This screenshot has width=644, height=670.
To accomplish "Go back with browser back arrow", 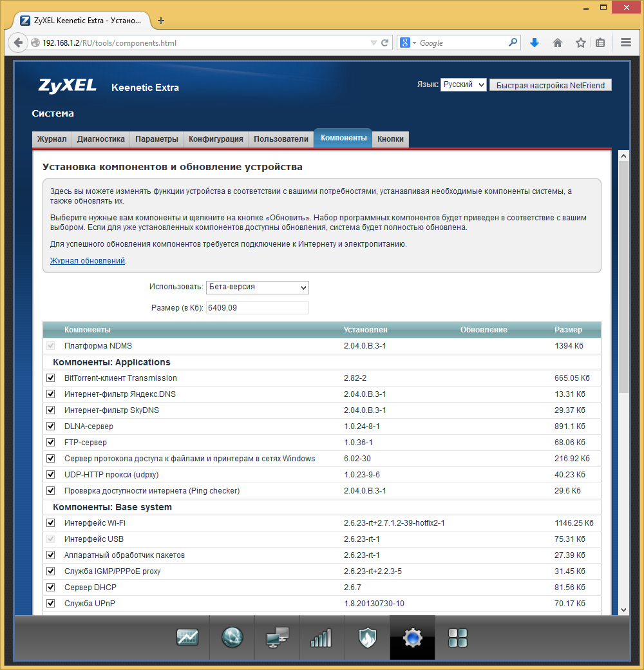I will (x=18, y=43).
